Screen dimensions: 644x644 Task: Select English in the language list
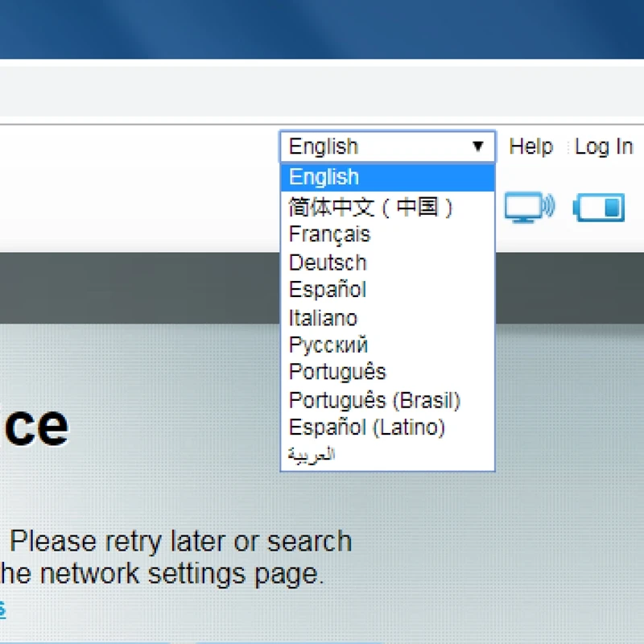coord(388,177)
